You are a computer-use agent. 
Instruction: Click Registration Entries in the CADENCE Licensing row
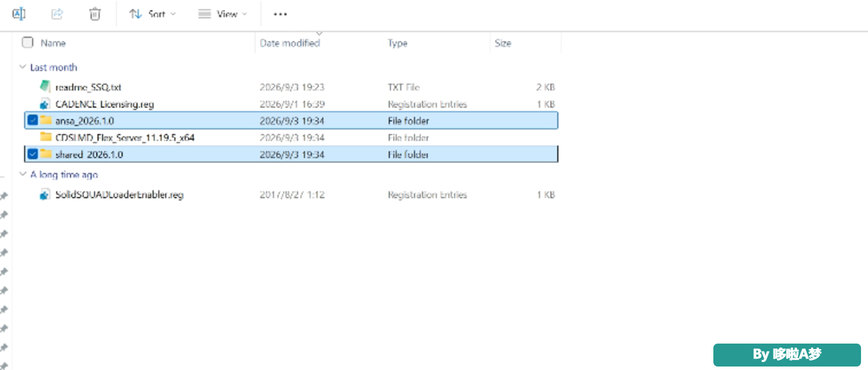coord(428,104)
